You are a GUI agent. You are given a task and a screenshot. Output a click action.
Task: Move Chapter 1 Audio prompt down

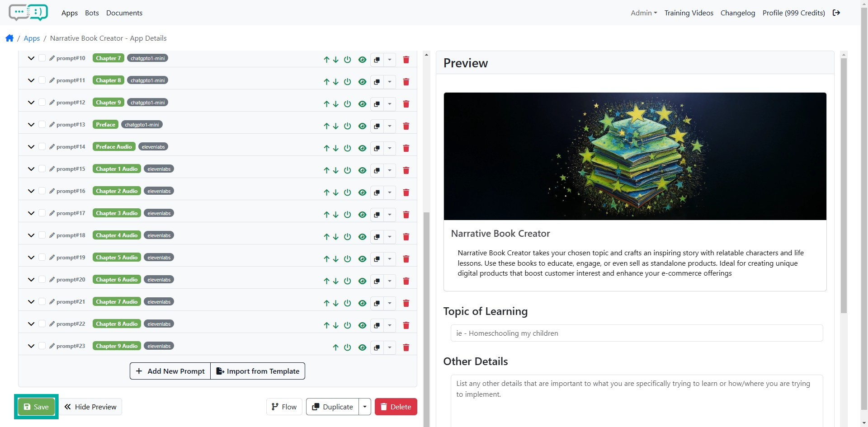336,170
